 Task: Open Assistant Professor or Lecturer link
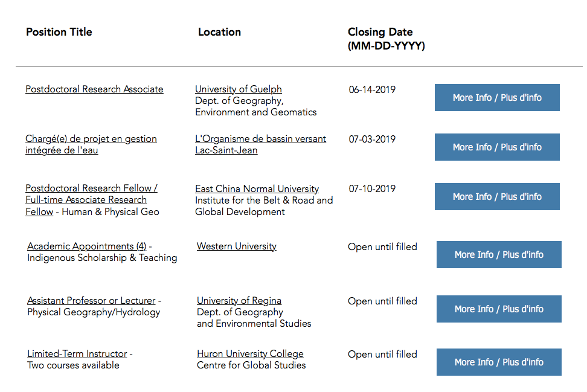point(91,301)
